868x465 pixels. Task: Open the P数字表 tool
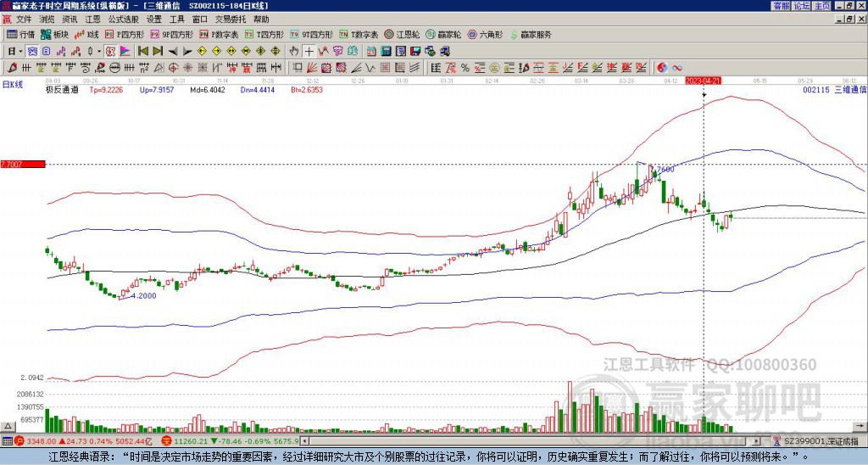click(x=220, y=34)
